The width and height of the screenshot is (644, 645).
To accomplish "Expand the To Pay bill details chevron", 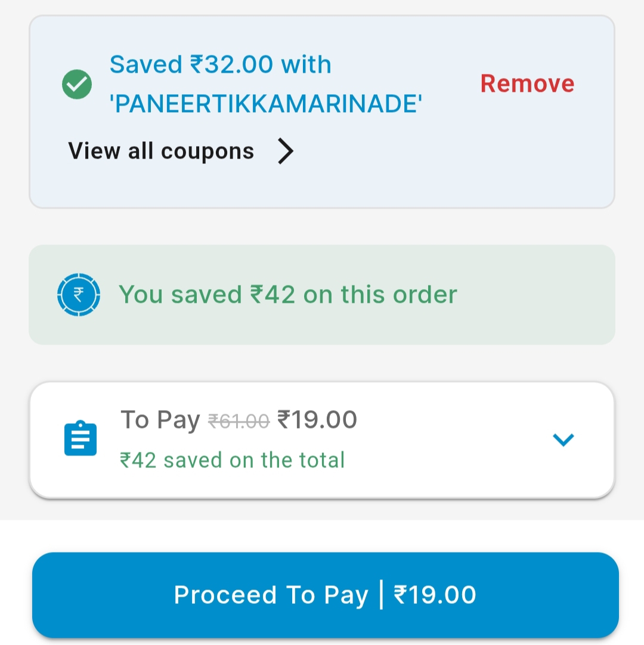I will click(x=563, y=440).
